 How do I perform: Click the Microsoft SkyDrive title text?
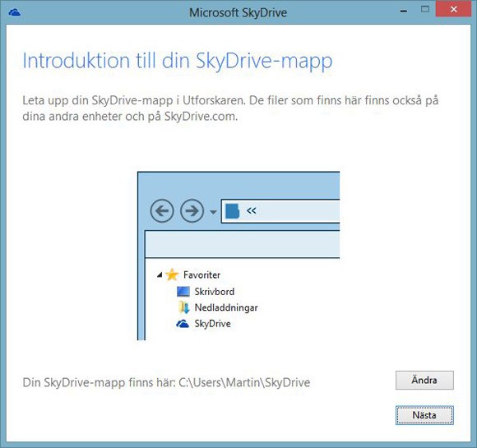click(x=238, y=13)
